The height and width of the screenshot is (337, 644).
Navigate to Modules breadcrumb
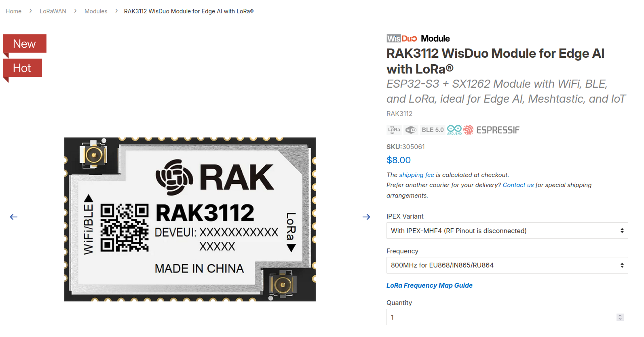[x=96, y=11]
